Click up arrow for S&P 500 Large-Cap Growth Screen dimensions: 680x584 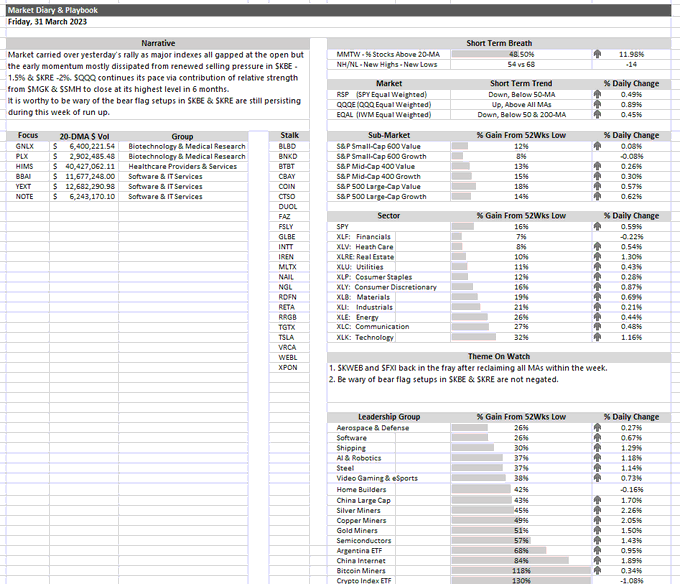click(x=597, y=196)
